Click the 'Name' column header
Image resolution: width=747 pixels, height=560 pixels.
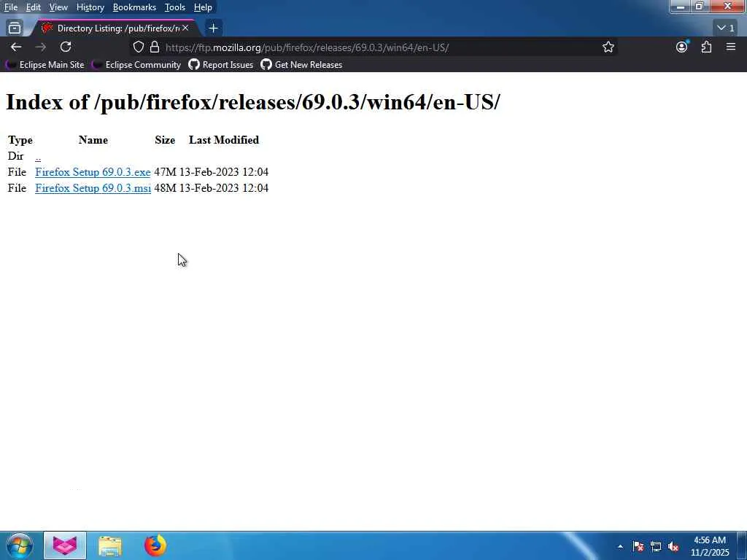(93, 140)
